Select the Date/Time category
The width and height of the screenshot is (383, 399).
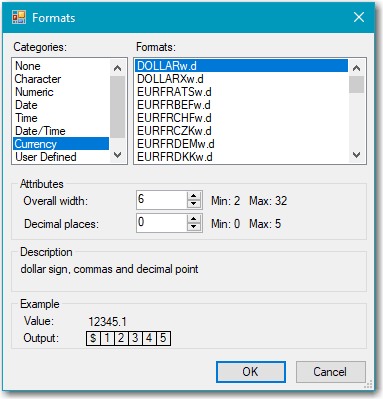(x=61, y=131)
